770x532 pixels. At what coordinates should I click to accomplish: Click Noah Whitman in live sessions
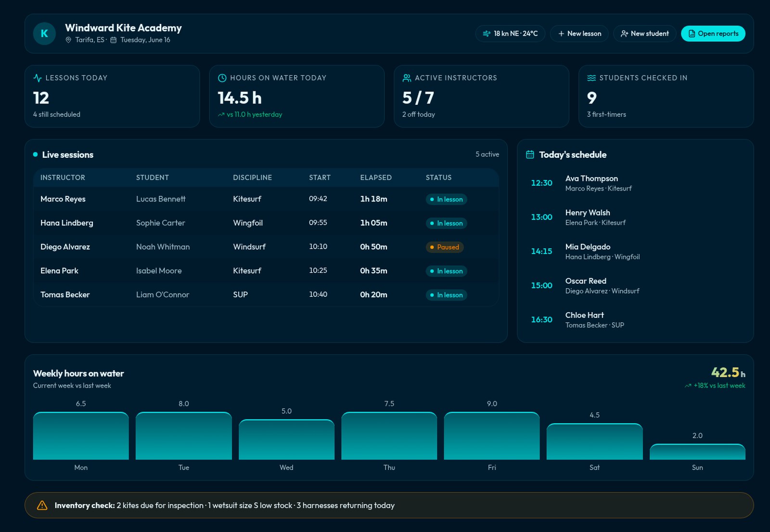(163, 247)
